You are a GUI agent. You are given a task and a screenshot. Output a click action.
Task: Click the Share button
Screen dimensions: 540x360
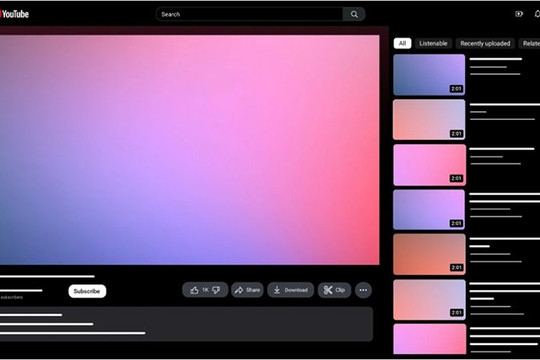(247, 290)
